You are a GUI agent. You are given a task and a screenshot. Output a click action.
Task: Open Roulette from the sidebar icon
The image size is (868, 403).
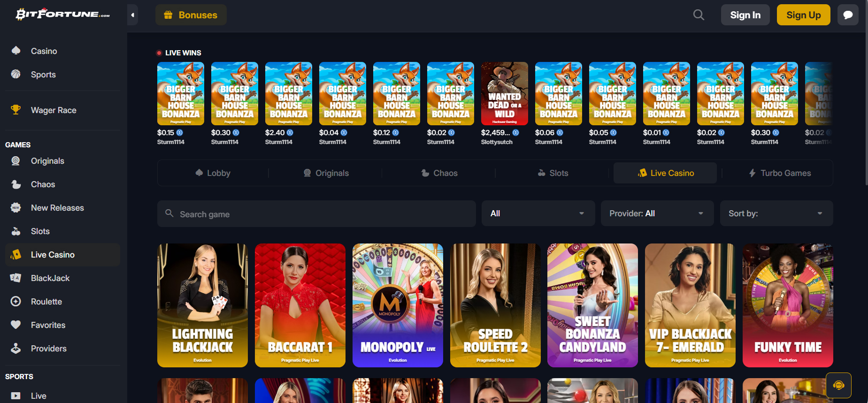coord(16,301)
